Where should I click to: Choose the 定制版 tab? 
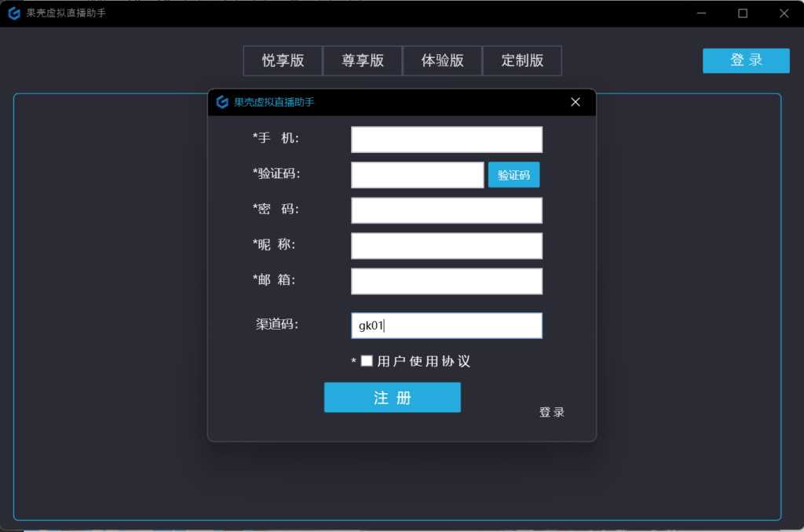click(x=522, y=60)
